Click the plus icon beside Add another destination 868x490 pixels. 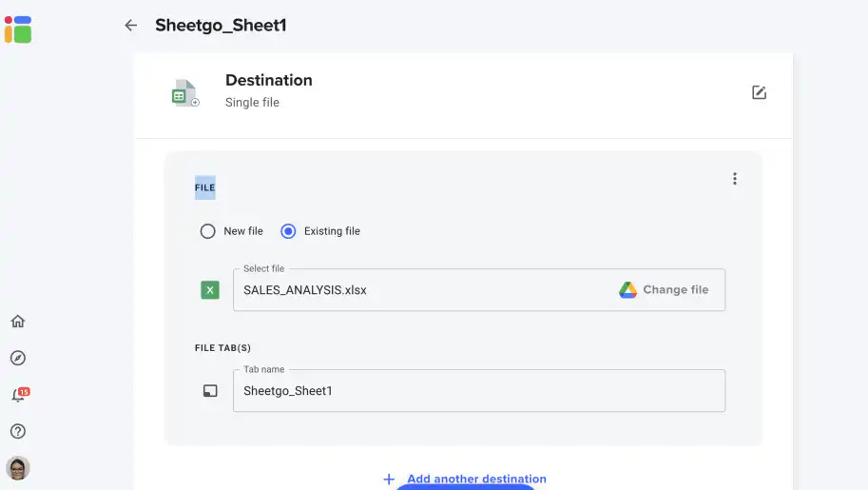coord(389,479)
